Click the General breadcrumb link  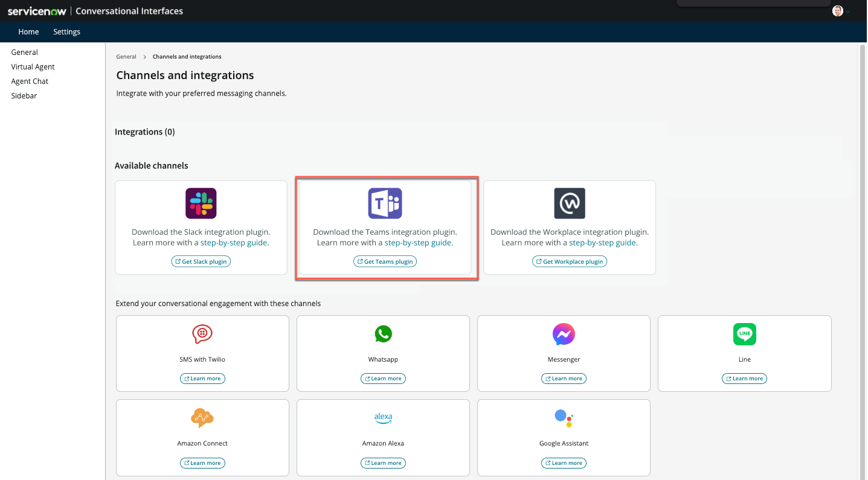click(x=126, y=57)
